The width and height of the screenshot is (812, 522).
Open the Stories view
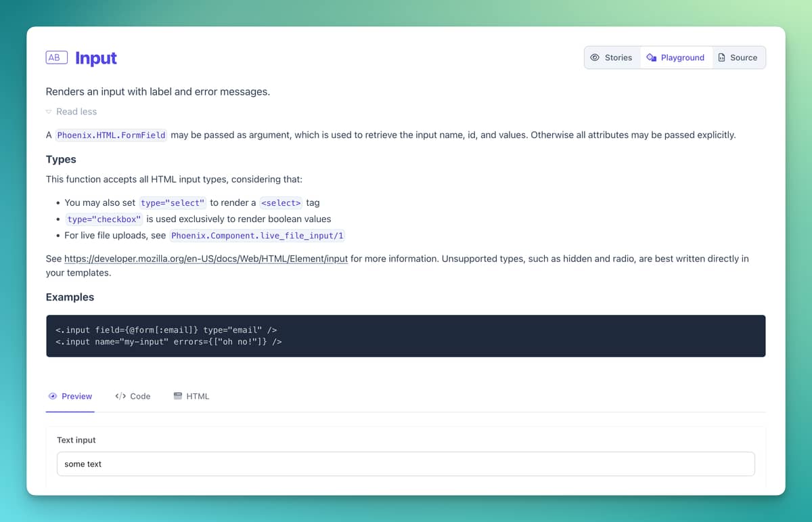pos(616,58)
